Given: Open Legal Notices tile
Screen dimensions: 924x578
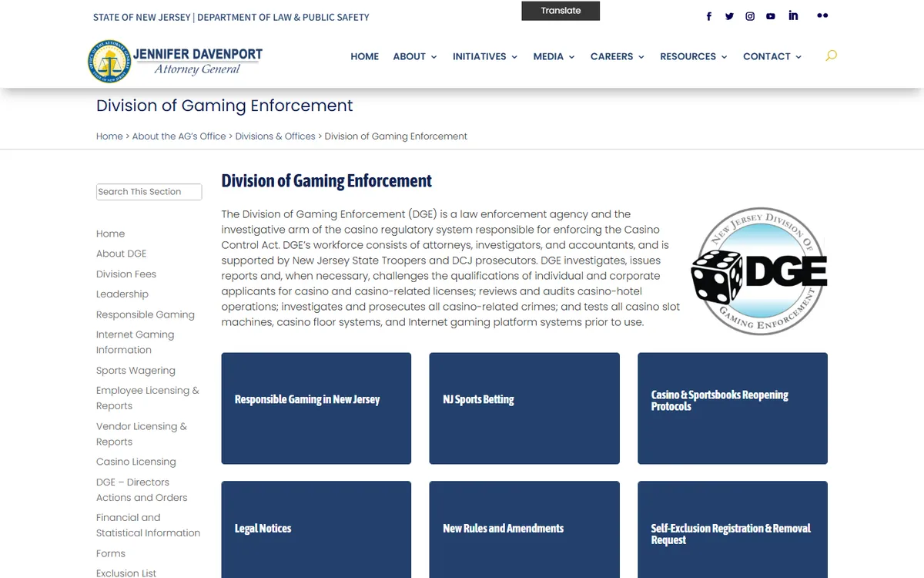Looking at the screenshot, I should [316, 529].
